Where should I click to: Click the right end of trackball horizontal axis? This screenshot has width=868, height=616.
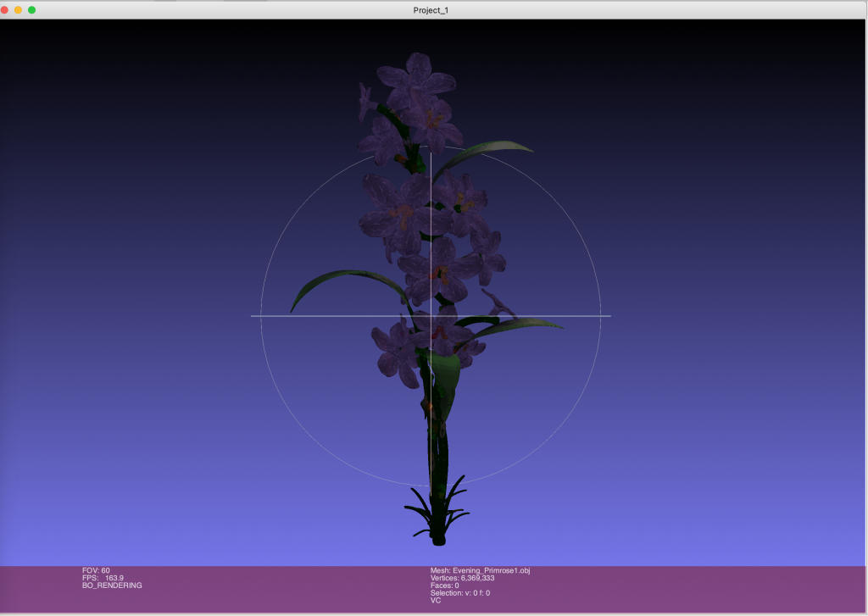(609, 316)
